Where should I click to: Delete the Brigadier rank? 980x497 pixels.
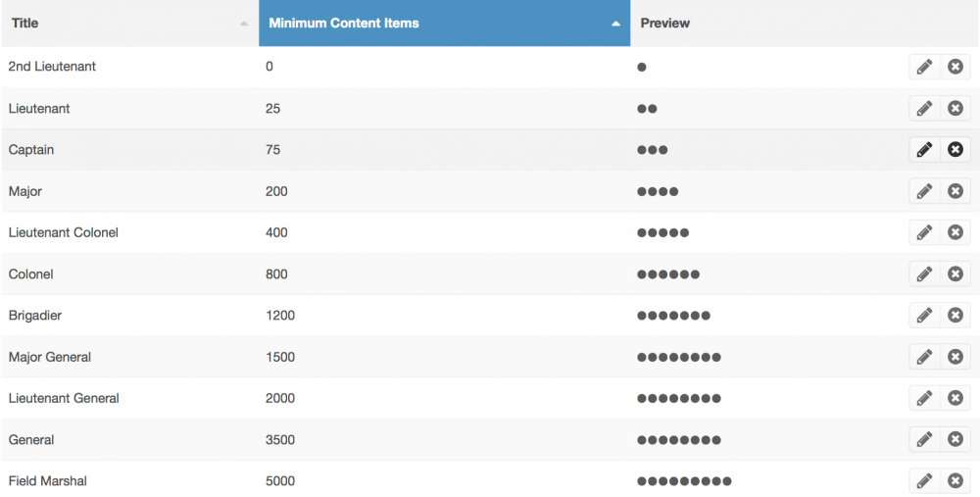[955, 315]
